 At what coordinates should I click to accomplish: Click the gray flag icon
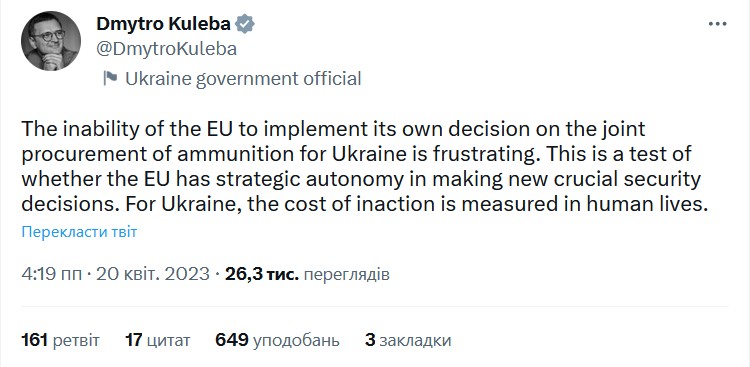[x=110, y=78]
